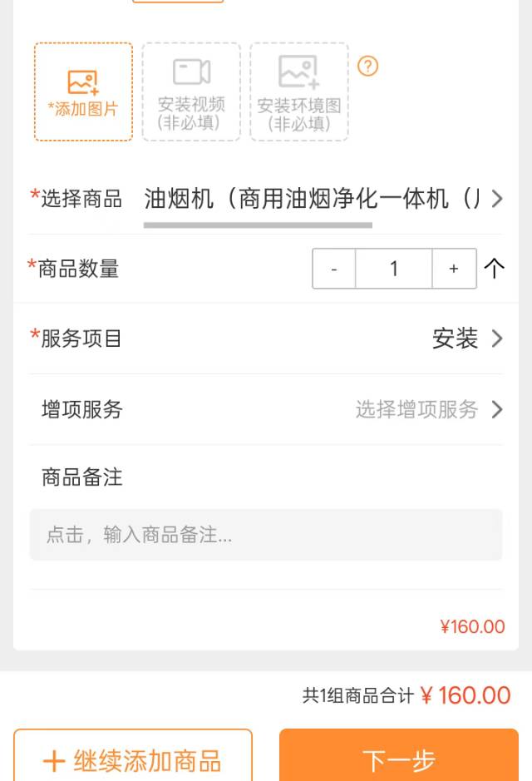
Task: Tap the installation video camera icon
Action: [x=191, y=72]
